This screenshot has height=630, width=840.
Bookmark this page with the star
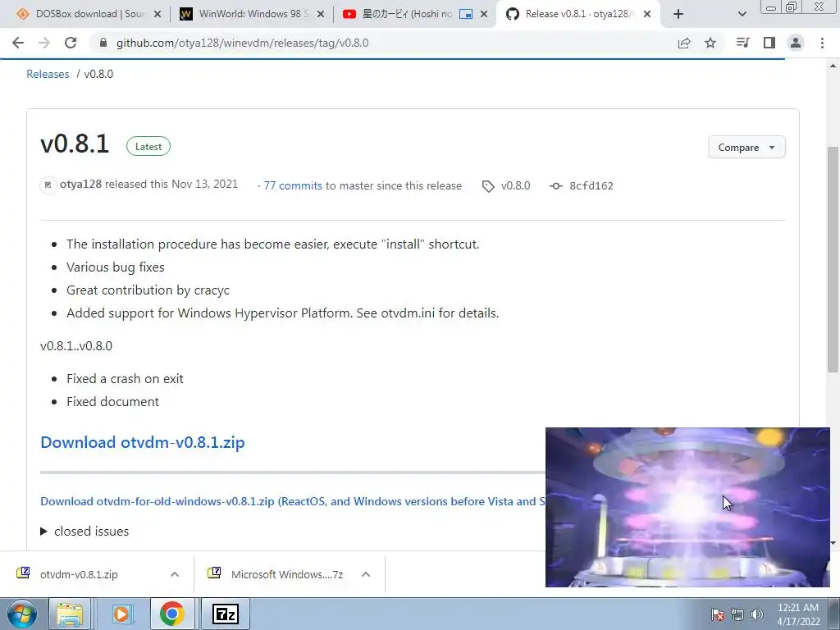point(710,43)
